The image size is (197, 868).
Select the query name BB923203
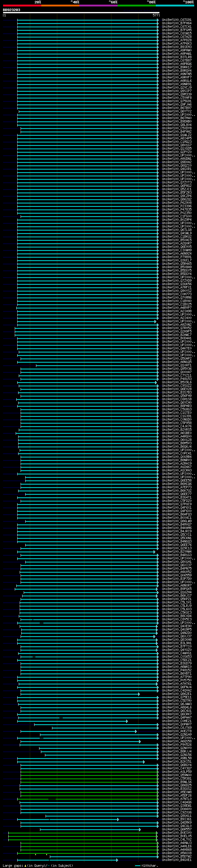pyautogui.click(x=11, y=10)
